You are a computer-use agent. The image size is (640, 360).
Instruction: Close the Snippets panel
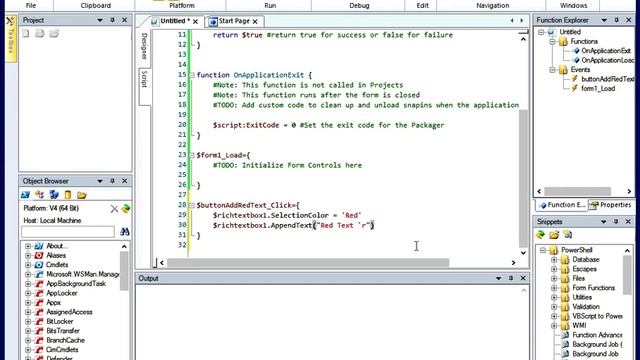[x=628, y=222]
